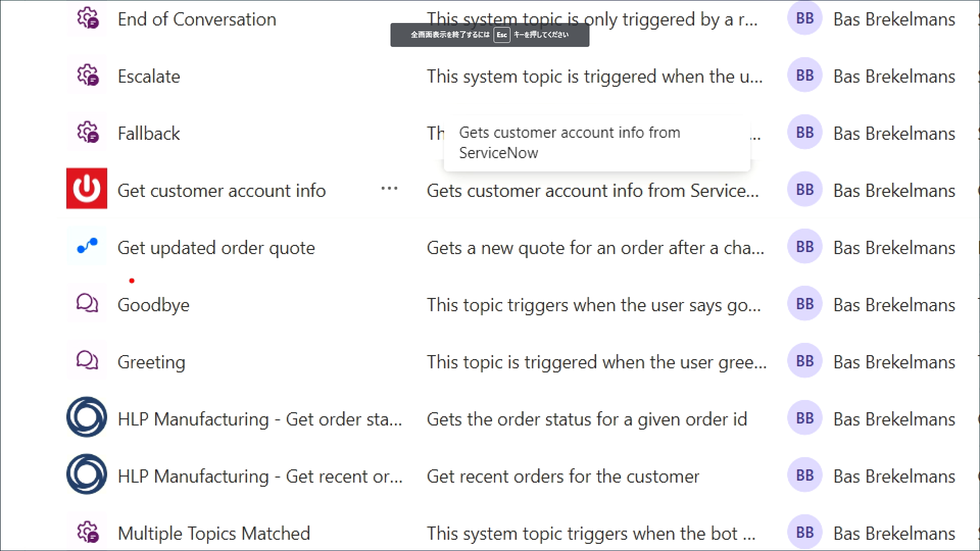Image resolution: width=980 pixels, height=551 pixels.
Task: Click the Greeting topic chat bubble icon
Action: pyautogui.click(x=87, y=361)
